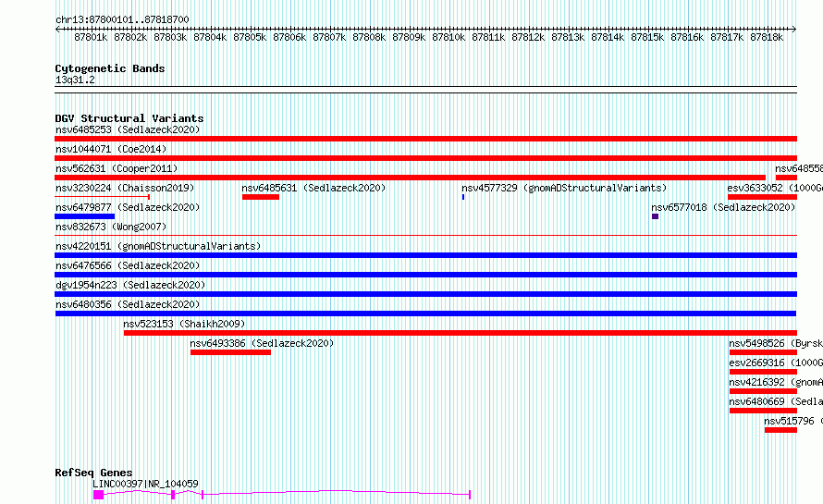Select the red bar under nsv6493386
823x504 pixels.
point(230,352)
